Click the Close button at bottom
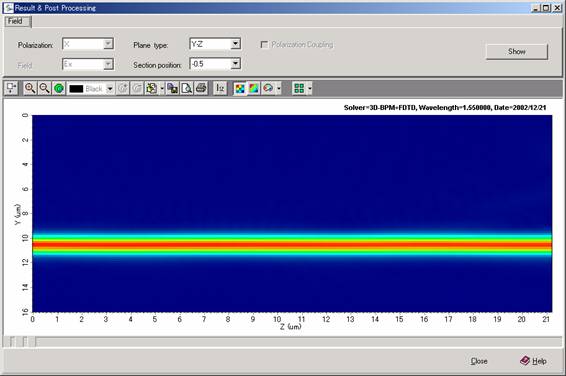Image resolution: width=566 pixels, height=376 pixels. [479, 361]
